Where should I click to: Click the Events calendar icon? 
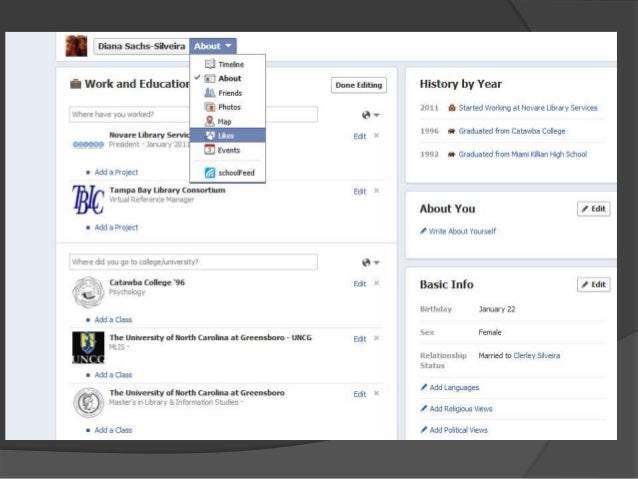click(x=209, y=150)
